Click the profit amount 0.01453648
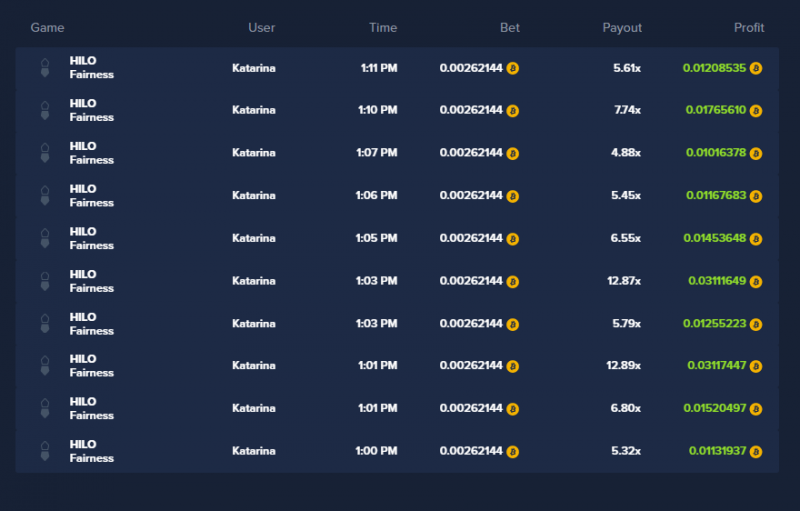This screenshot has width=800, height=511. click(715, 239)
